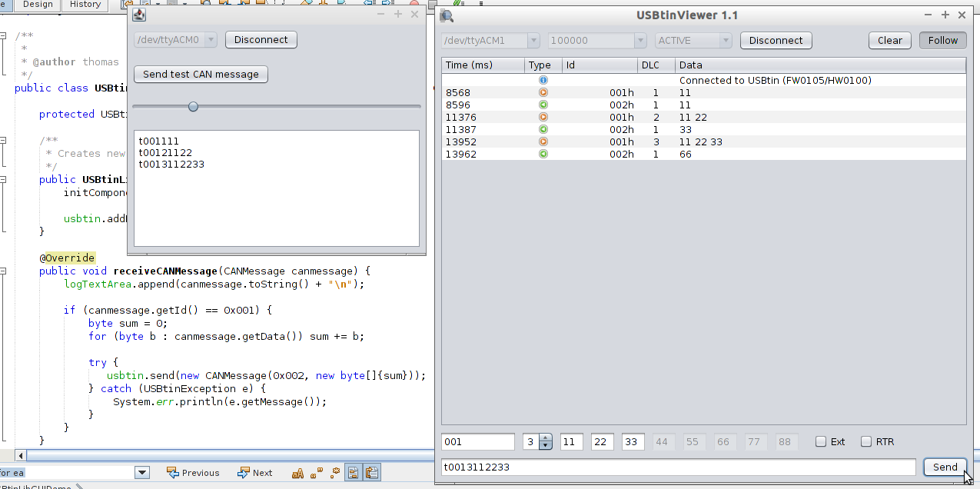Click the command field showing t0013112233 in USBtinViewer

coord(679,467)
